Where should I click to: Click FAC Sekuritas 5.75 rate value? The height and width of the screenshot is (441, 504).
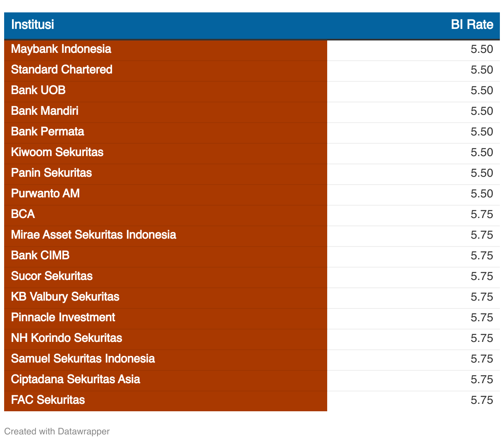pos(482,400)
